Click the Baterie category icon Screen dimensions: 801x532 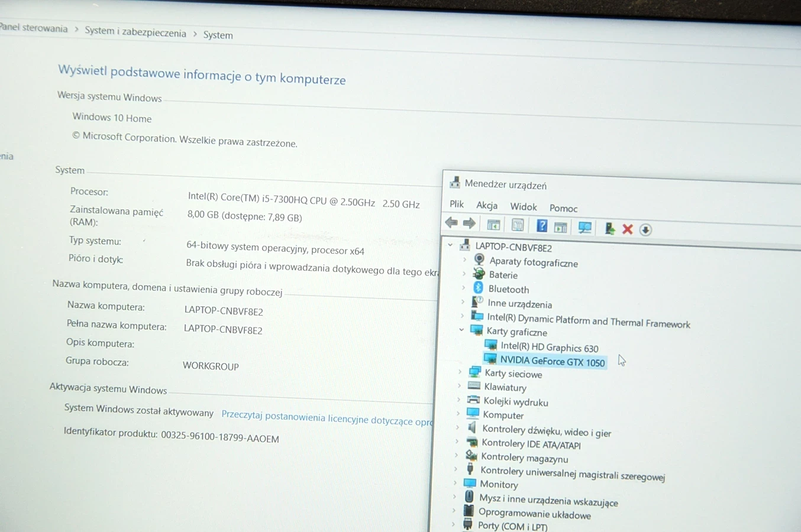pos(479,274)
